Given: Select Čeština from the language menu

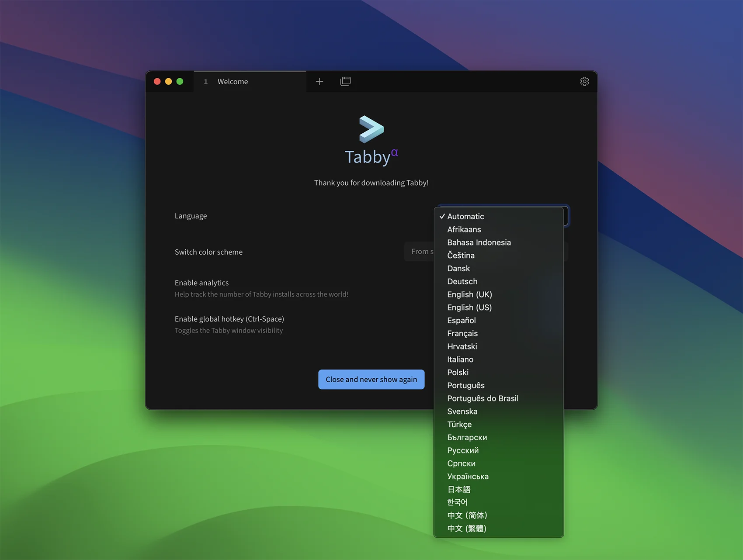Looking at the screenshot, I should click(x=499, y=255).
